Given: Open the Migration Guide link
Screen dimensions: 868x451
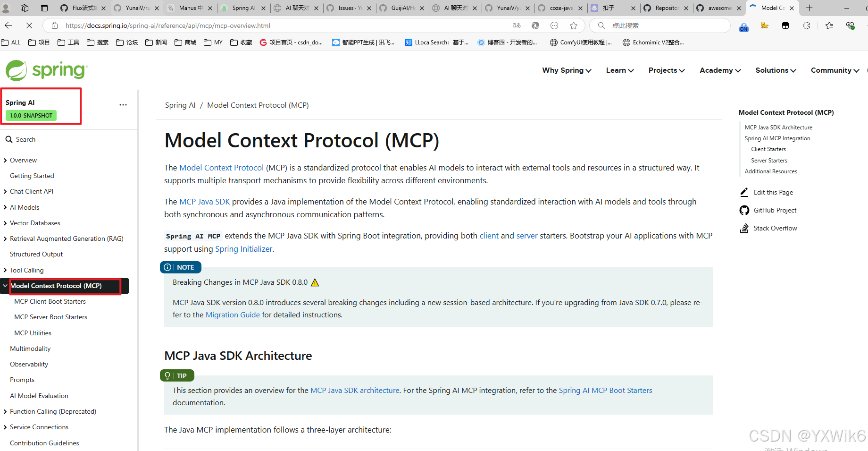Looking at the screenshot, I should pyautogui.click(x=233, y=315).
